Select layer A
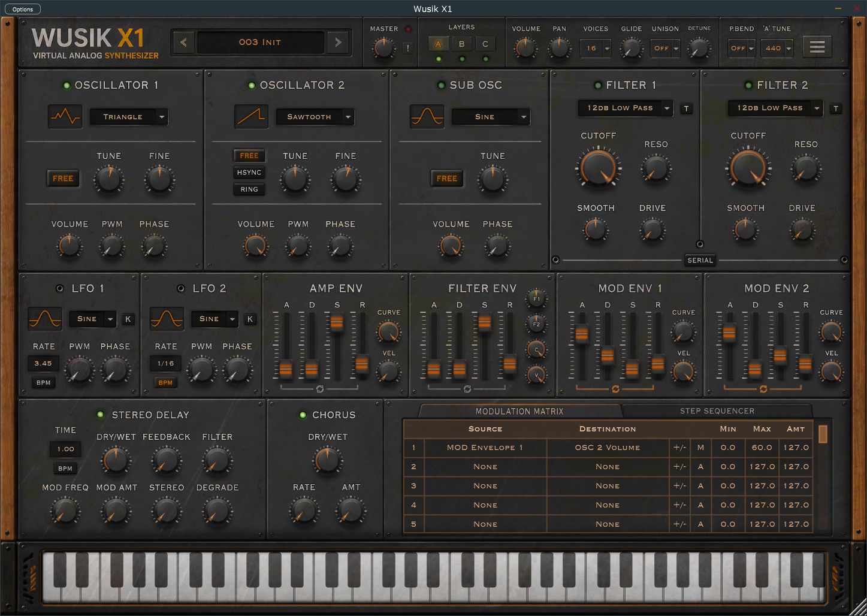Viewport: 867px width, 616px height. pos(438,44)
